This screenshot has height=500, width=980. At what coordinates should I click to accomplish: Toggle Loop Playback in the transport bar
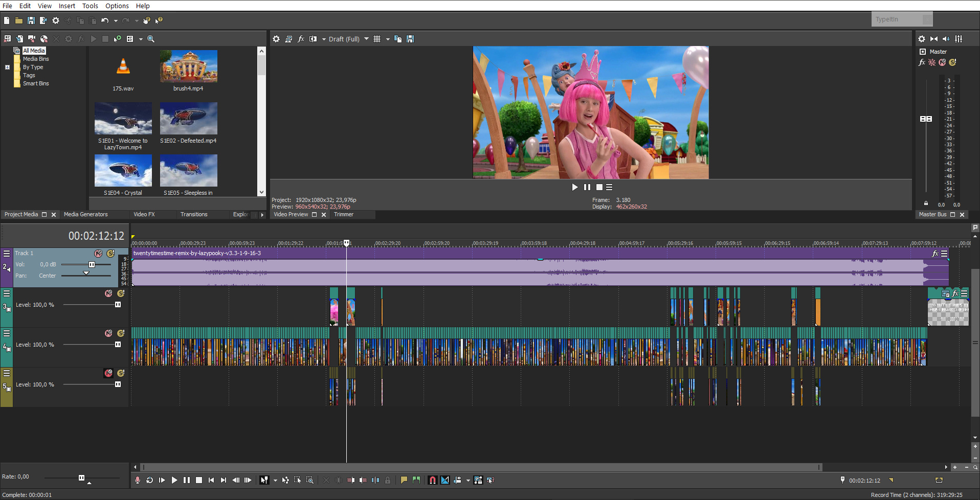[x=150, y=480]
